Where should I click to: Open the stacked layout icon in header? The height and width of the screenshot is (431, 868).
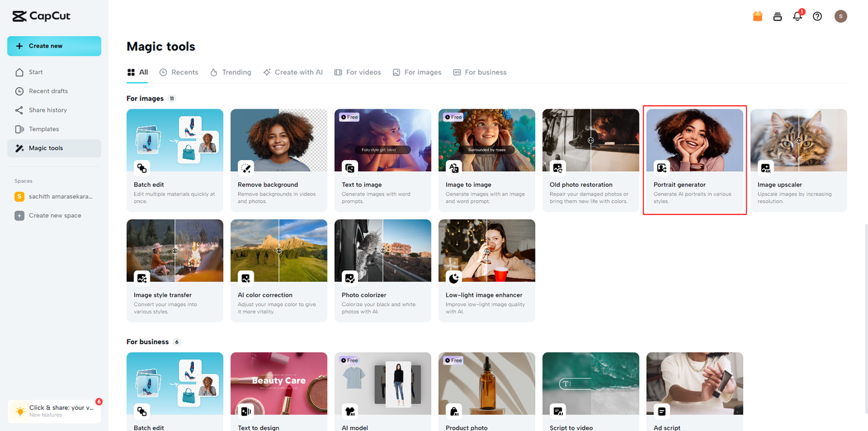pos(778,16)
